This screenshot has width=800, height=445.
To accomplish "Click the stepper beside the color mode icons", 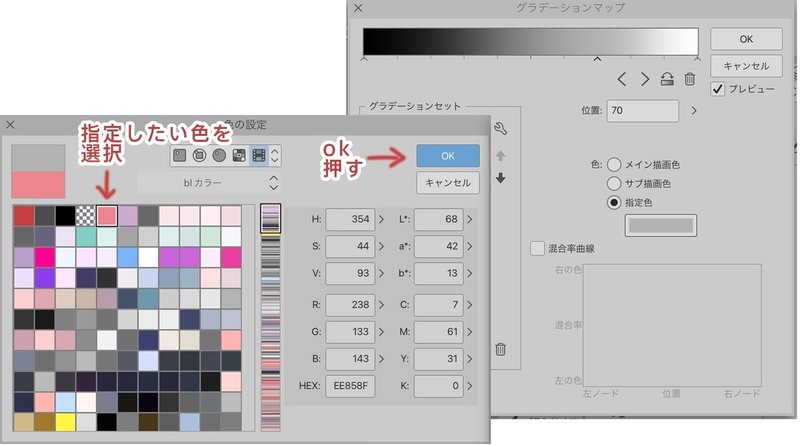I will point(274,156).
